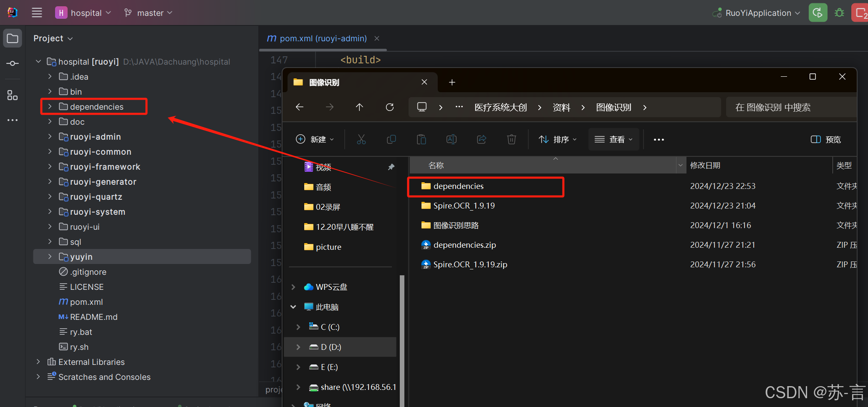Select the ruoyi-framework module
Viewport: 868px width, 407px height.
[x=105, y=167]
